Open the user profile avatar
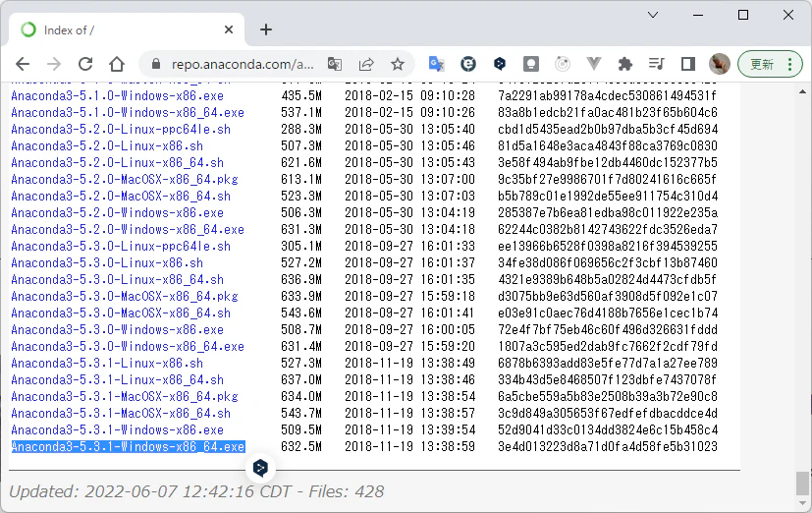 click(720, 64)
